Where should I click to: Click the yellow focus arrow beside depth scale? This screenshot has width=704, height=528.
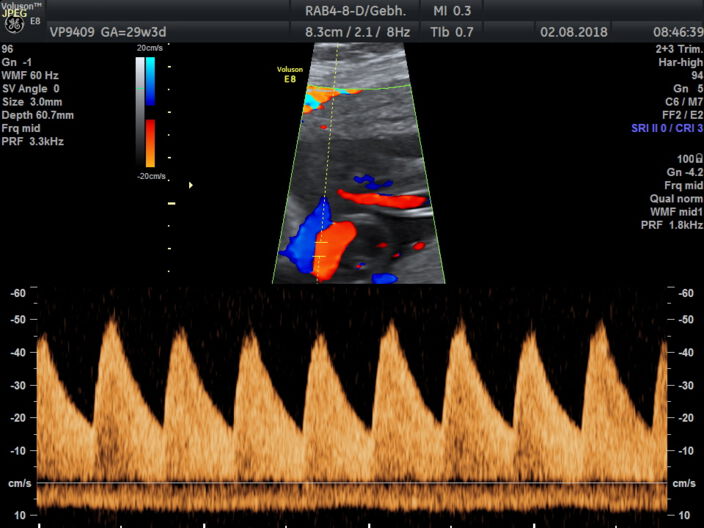pos(191,185)
